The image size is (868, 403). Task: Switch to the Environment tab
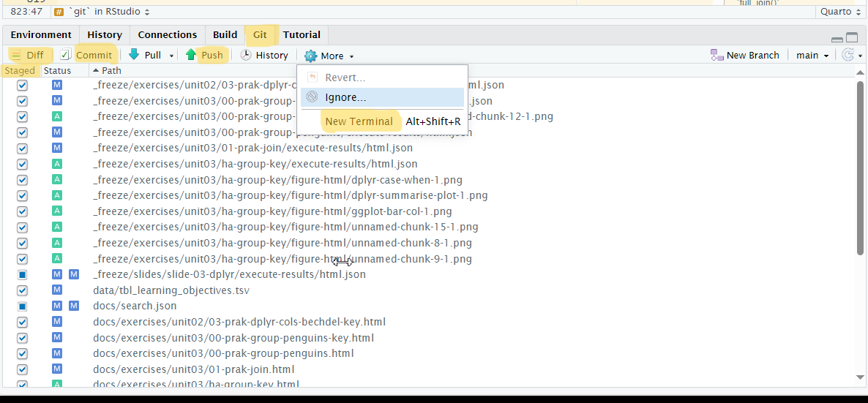[x=41, y=34]
